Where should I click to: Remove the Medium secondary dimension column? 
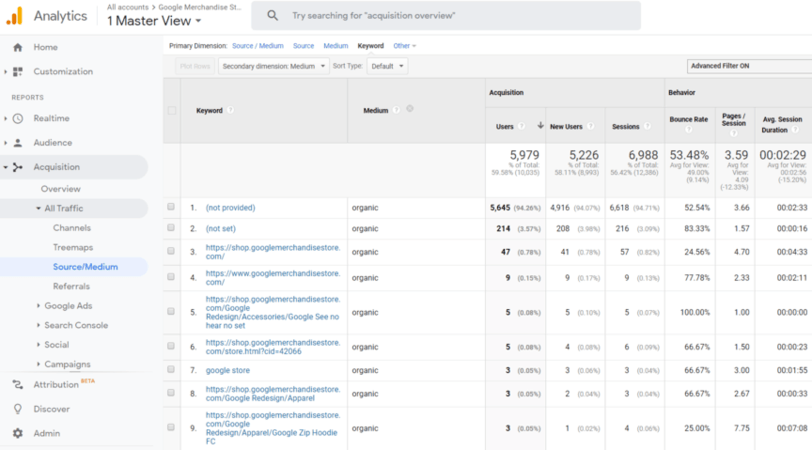click(x=410, y=109)
